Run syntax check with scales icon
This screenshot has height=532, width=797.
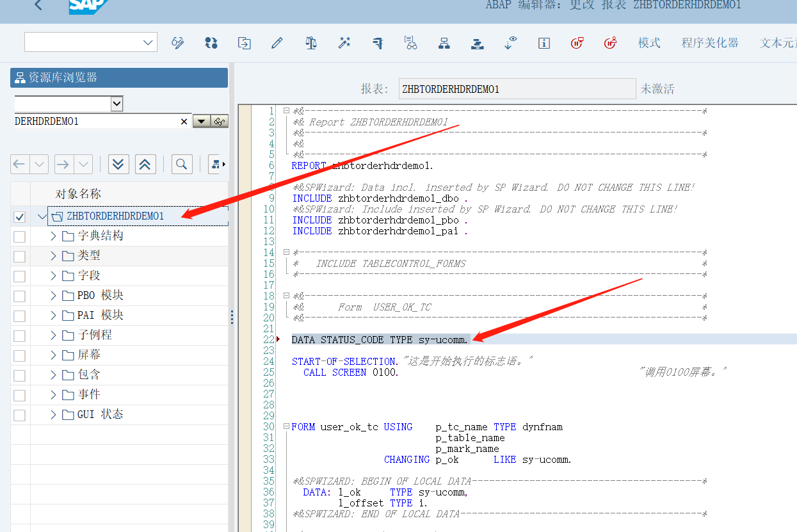(311, 42)
